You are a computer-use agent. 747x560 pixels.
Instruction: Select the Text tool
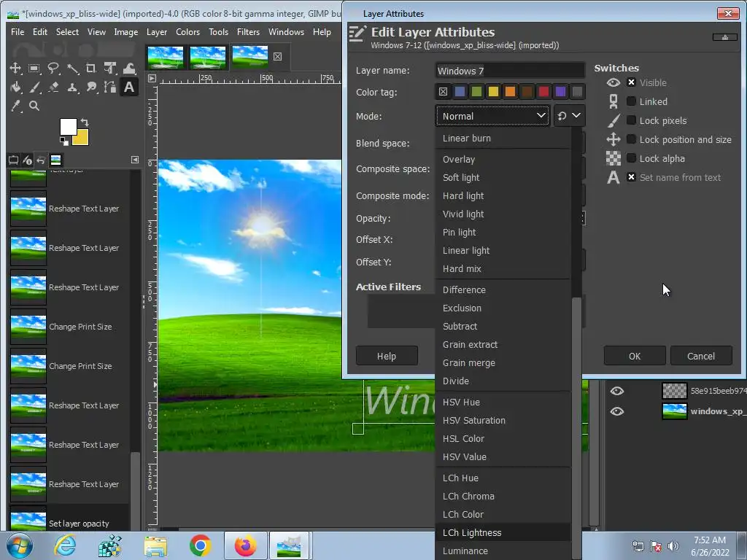pos(129,87)
